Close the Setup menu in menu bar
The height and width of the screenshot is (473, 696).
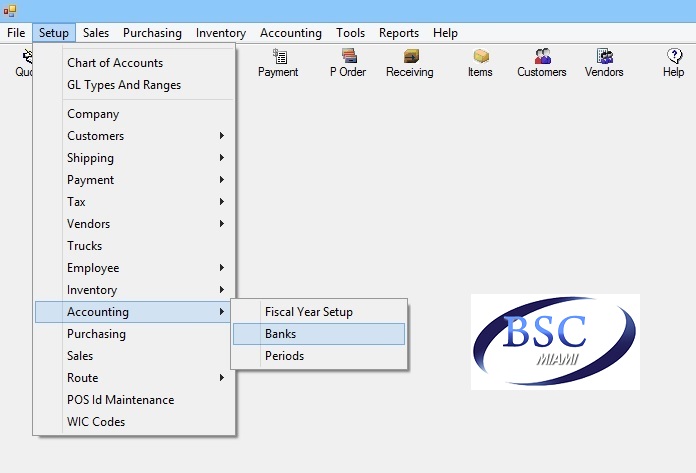[x=54, y=33]
